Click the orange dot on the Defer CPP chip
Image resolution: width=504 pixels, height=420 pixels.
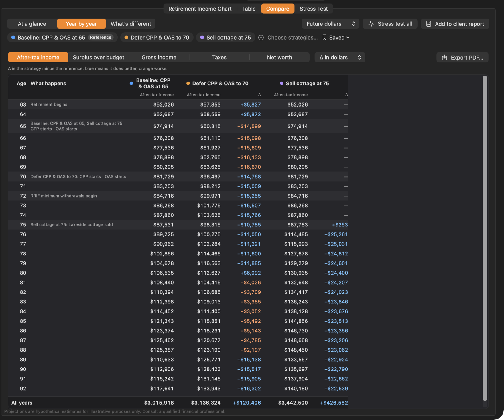[x=126, y=38]
